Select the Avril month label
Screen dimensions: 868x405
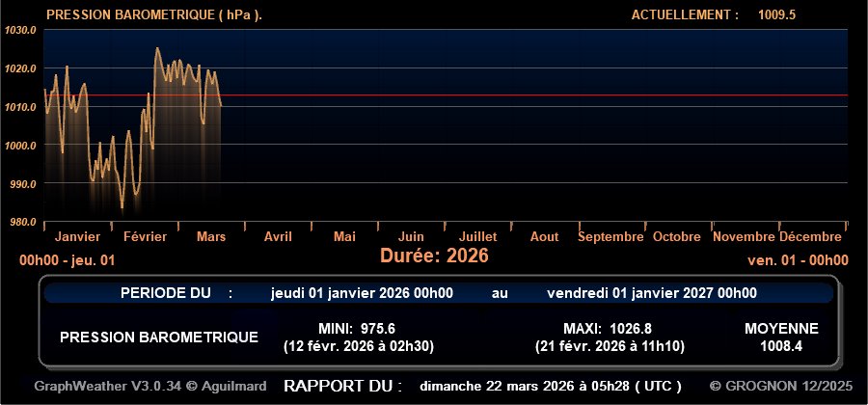click(278, 236)
